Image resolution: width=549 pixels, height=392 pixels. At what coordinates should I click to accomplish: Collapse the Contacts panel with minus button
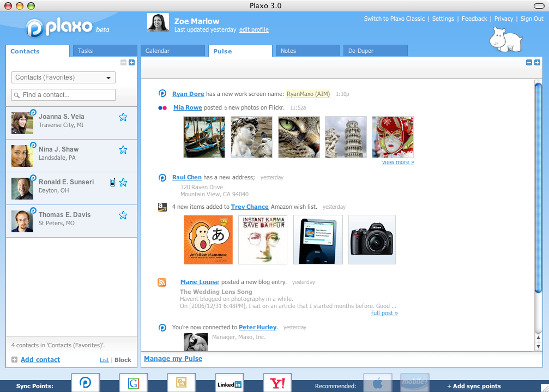123,63
